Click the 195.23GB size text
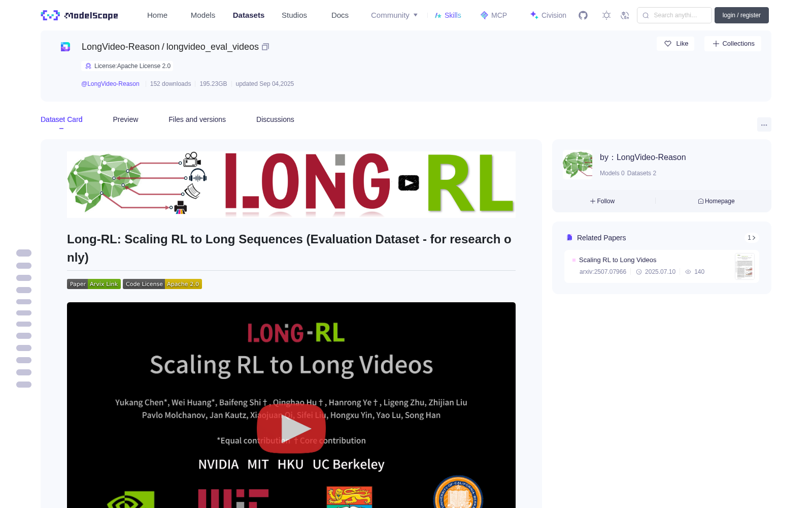This screenshot has height=508, width=812. tap(213, 84)
